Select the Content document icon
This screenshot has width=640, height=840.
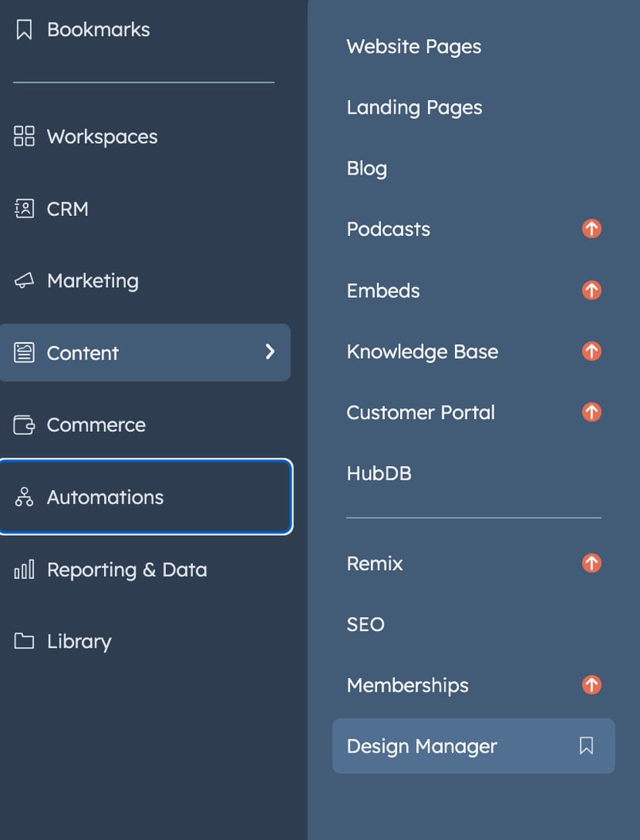(23, 352)
